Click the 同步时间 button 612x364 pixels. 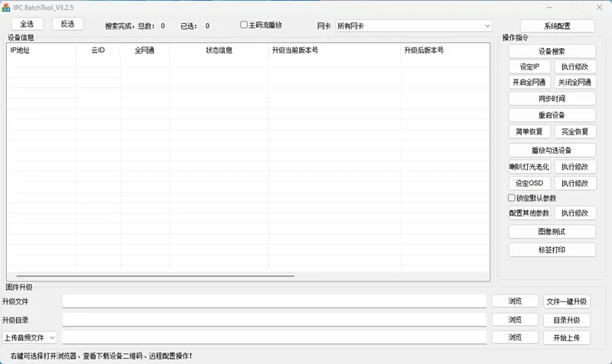(x=552, y=99)
